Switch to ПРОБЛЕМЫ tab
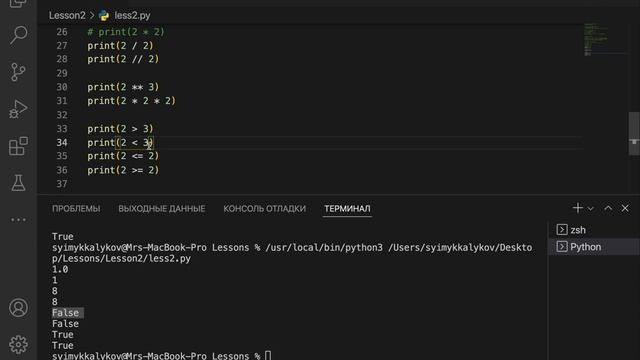 click(x=76, y=209)
